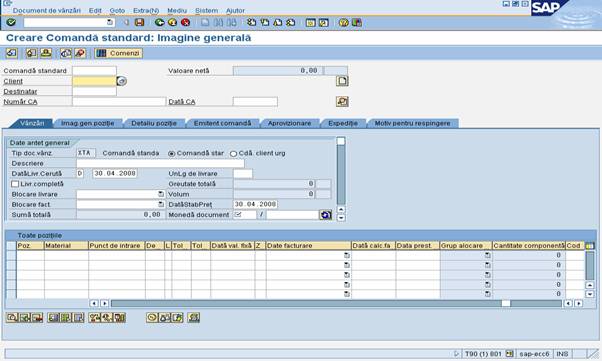Open the Blocare fact. dropdown
The image size is (602, 361).
(x=160, y=204)
